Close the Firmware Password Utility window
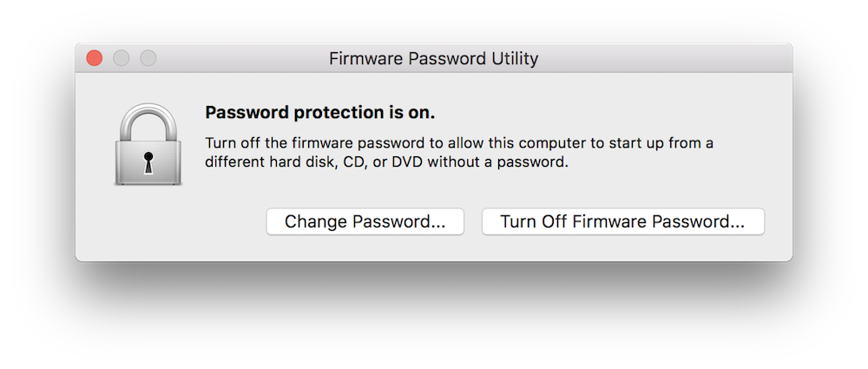Image resolution: width=868 pixels, height=369 pixels. [94, 58]
